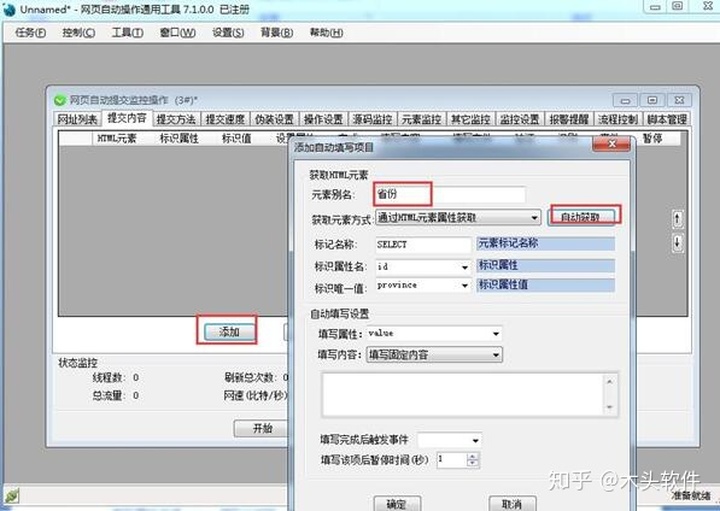This screenshot has height=511, width=720.
Task: Click the 自动获取 button
Action: click(x=581, y=217)
